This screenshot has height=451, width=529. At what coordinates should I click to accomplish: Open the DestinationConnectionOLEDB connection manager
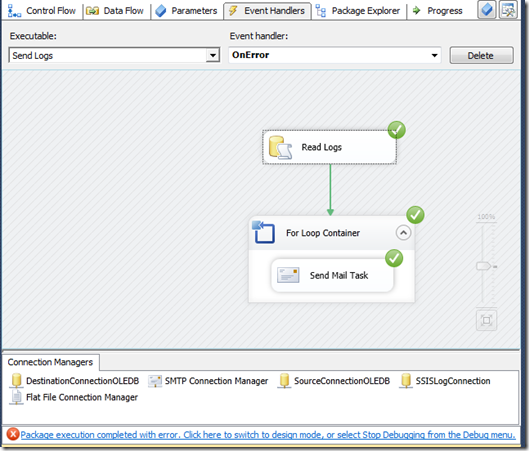coord(75,381)
